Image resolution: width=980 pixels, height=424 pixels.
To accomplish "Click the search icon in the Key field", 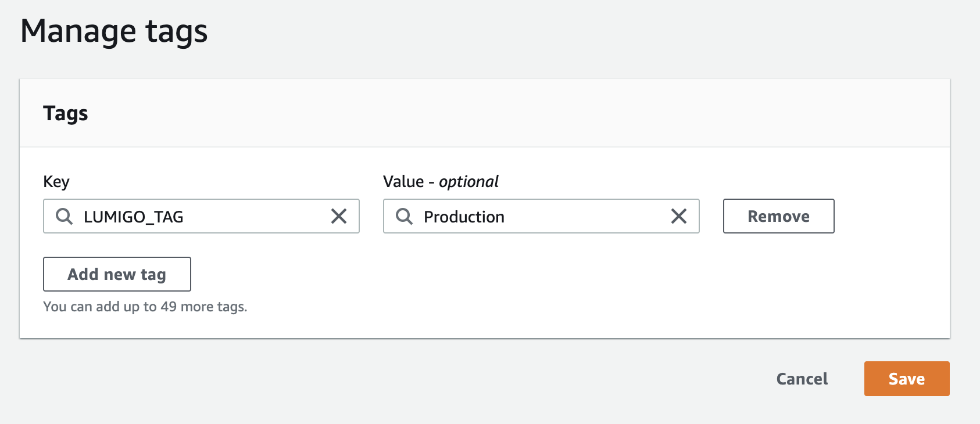I will click(x=64, y=217).
